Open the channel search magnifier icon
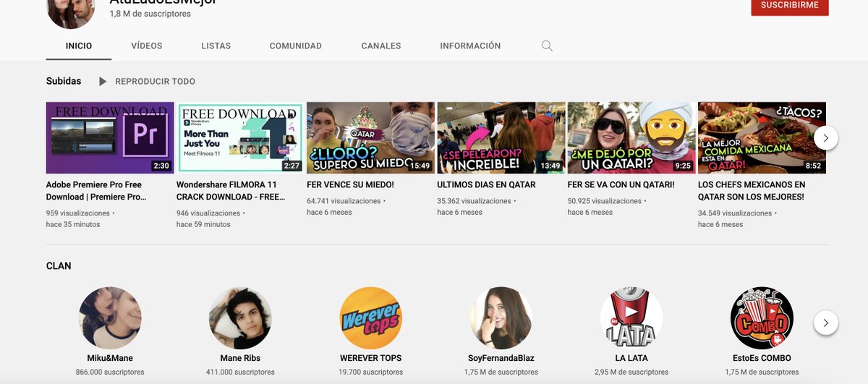Viewport: 868px width, 384px height. pos(547,46)
